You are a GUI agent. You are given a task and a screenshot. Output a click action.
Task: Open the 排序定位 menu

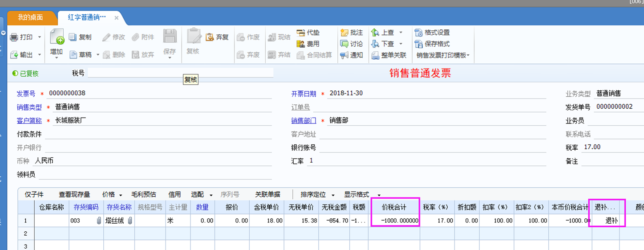pos(317,194)
